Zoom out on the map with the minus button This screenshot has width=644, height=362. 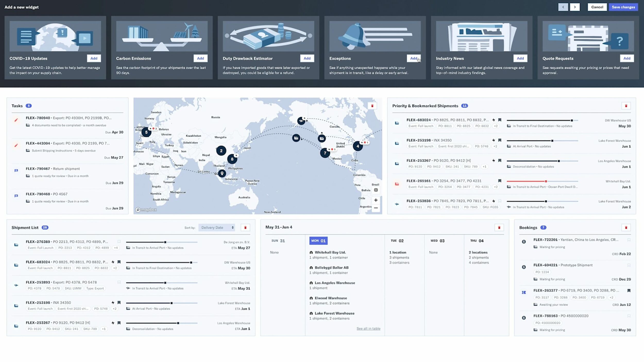click(x=376, y=208)
